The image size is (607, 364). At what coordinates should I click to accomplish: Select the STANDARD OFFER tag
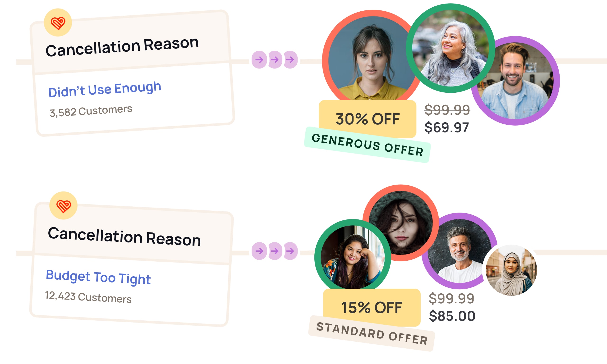[x=372, y=333]
